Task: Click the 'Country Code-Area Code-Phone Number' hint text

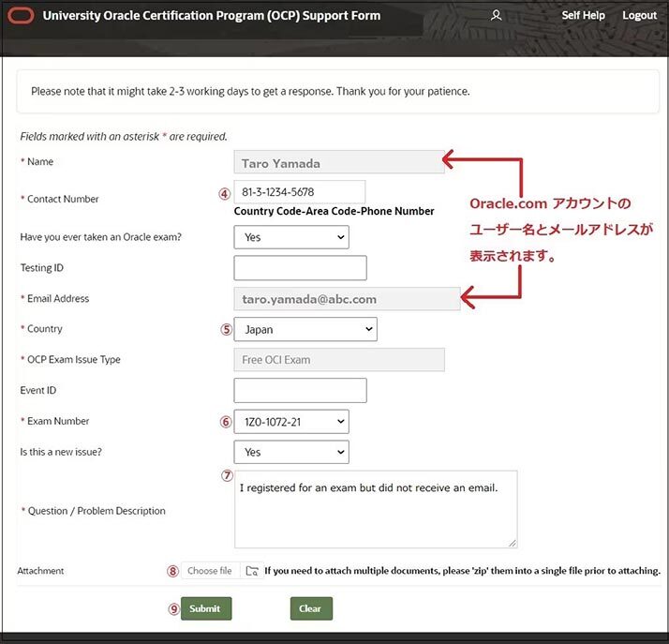Action: pyautogui.click(x=334, y=211)
